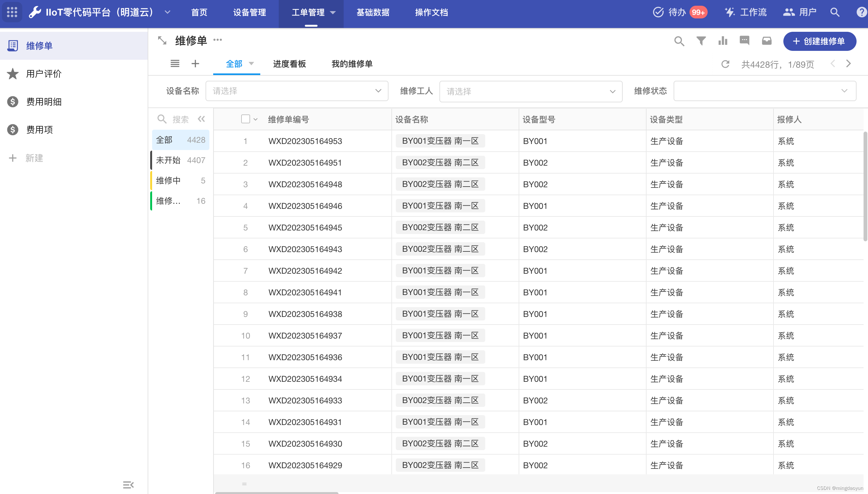Click 报修人 column header

click(789, 120)
